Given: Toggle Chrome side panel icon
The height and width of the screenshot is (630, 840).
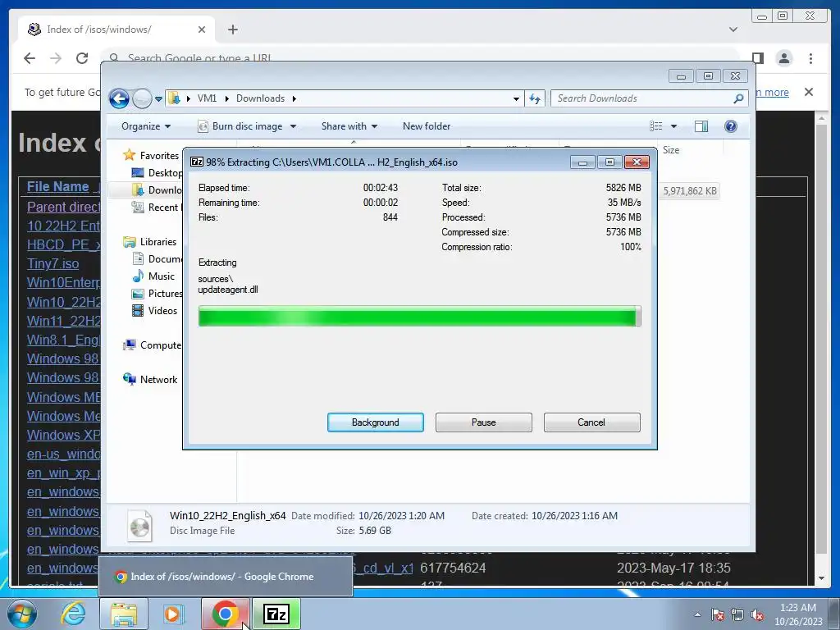Looking at the screenshot, I should [x=757, y=58].
